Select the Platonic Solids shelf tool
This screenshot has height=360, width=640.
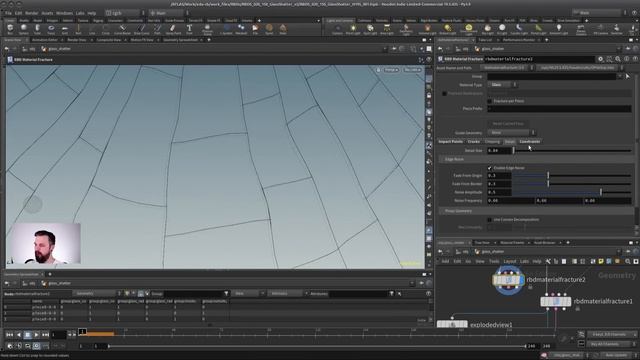click(207, 29)
